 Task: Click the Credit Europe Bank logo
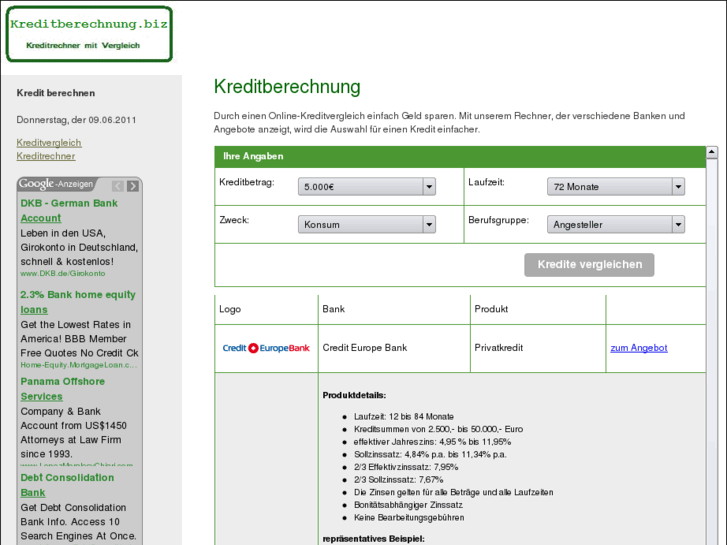pyautogui.click(x=266, y=348)
